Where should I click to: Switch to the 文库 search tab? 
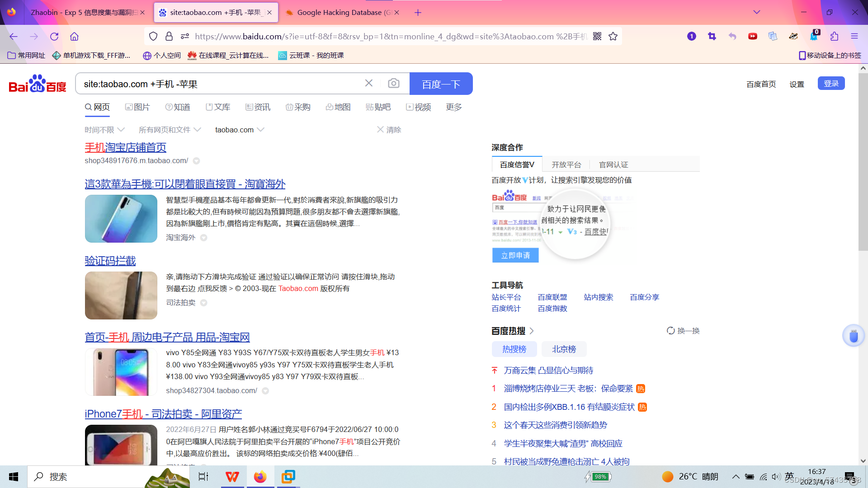click(218, 107)
